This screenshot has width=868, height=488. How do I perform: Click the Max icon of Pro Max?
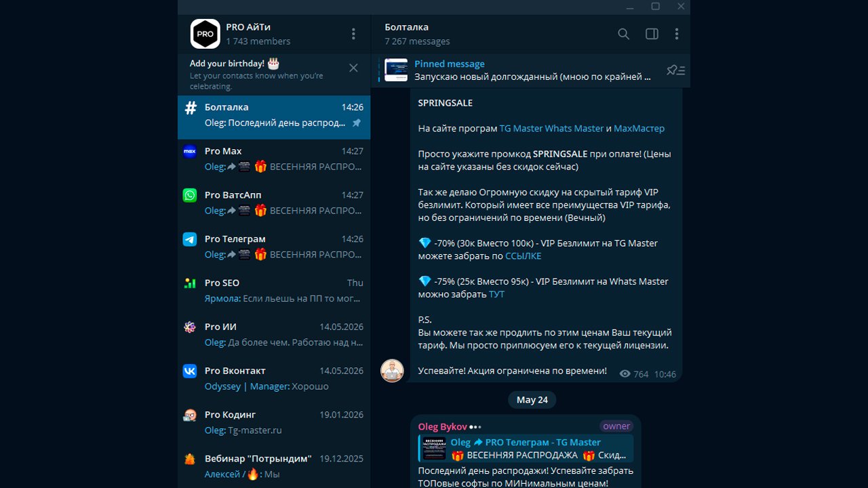(x=190, y=151)
